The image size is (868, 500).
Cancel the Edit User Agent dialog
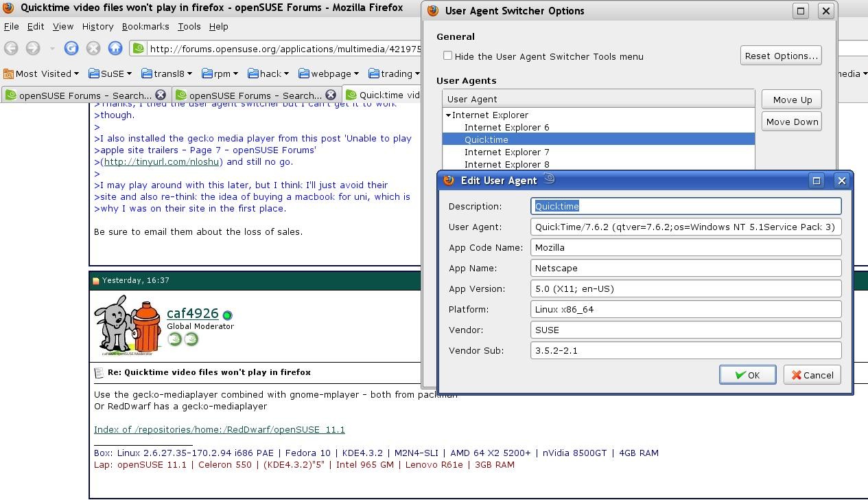pyautogui.click(x=812, y=375)
